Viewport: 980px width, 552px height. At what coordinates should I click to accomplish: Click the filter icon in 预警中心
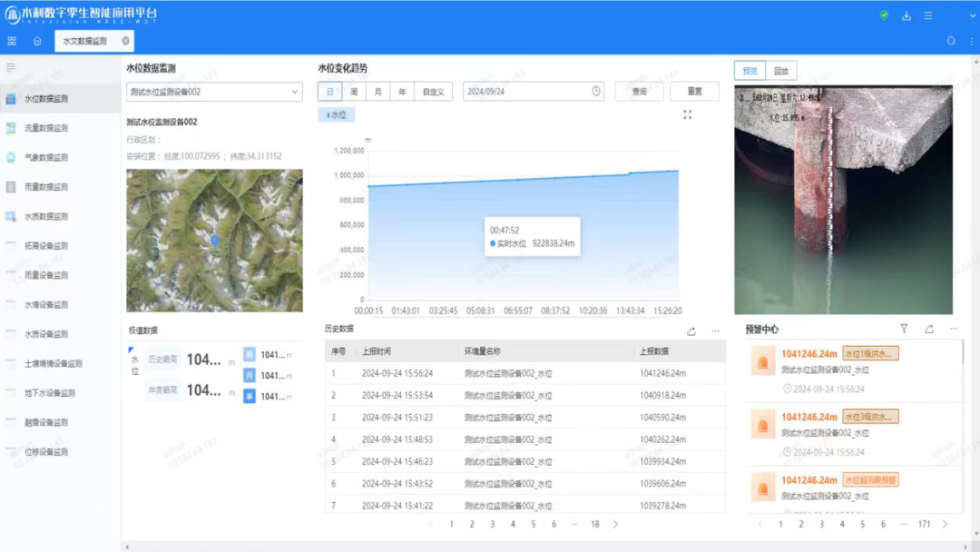pos(904,329)
